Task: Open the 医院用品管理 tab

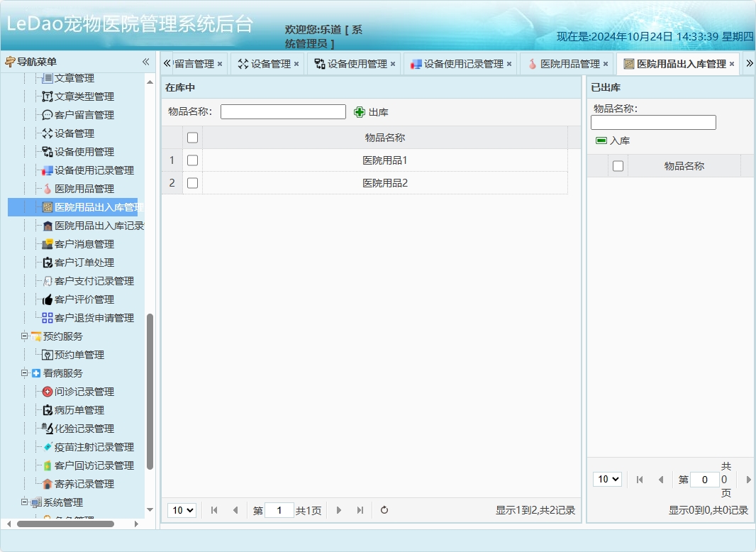Action: coord(569,63)
